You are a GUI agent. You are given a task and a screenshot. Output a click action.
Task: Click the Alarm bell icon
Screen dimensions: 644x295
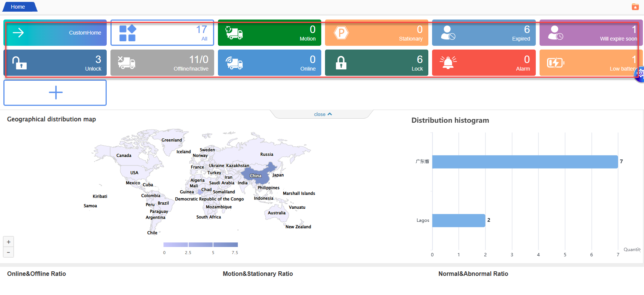(448, 63)
